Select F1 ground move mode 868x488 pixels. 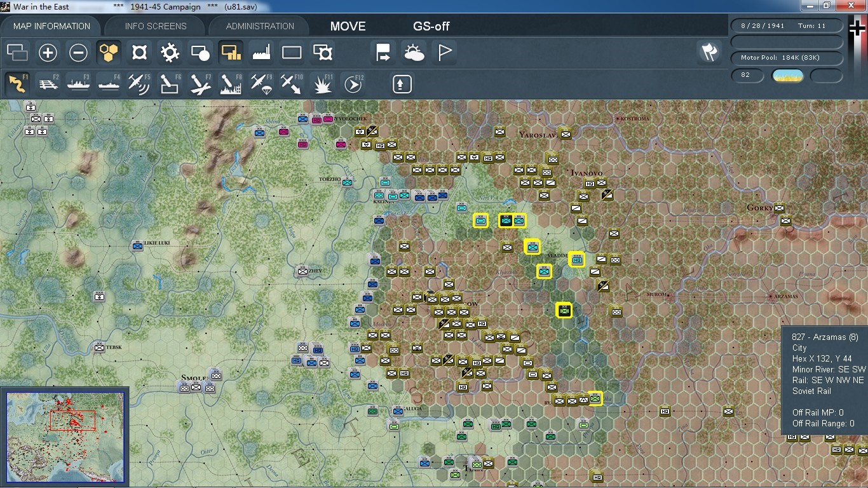click(17, 83)
